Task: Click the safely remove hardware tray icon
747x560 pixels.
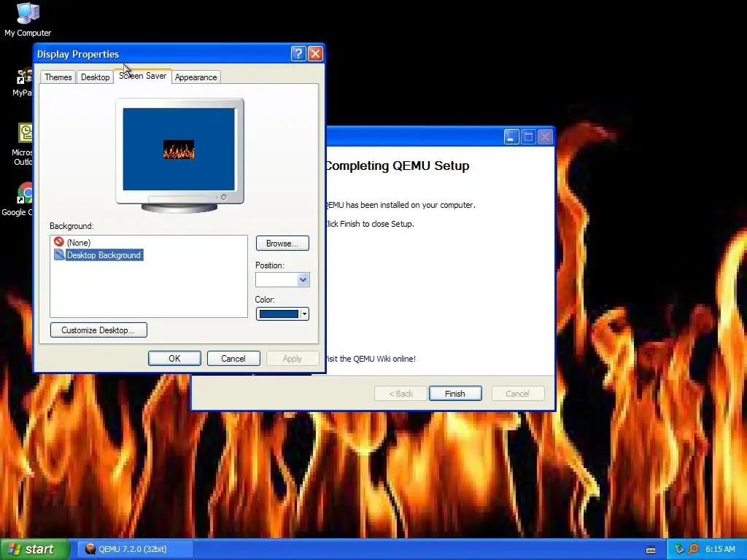Action: click(x=679, y=549)
